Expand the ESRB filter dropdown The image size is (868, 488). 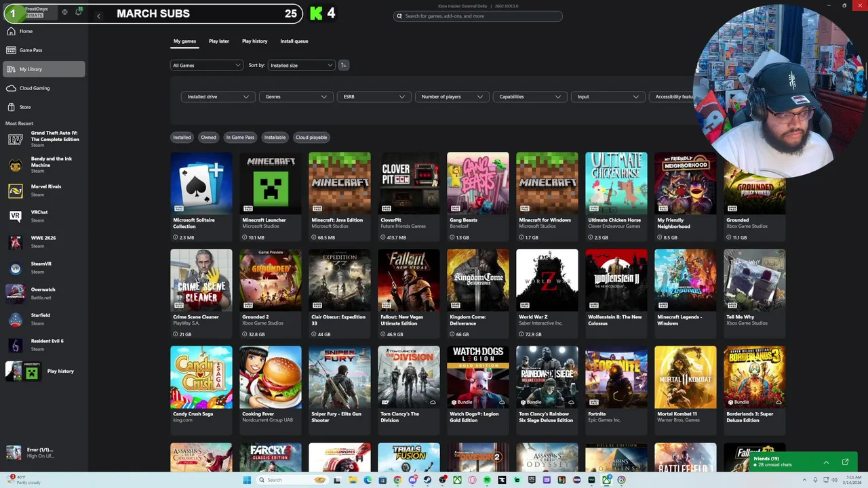[x=374, y=97]
